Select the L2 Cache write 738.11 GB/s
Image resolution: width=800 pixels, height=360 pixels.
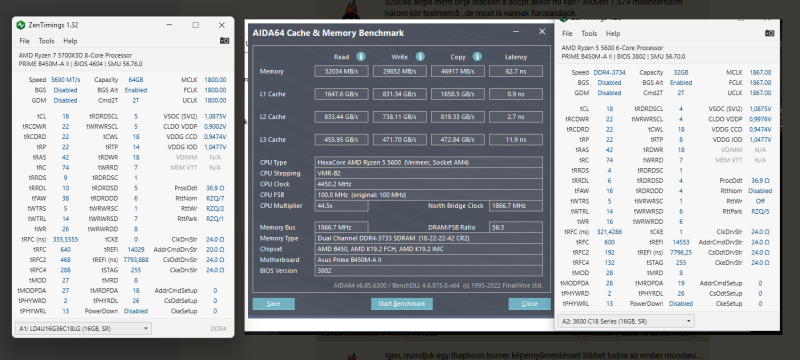(x=399, y=117)
